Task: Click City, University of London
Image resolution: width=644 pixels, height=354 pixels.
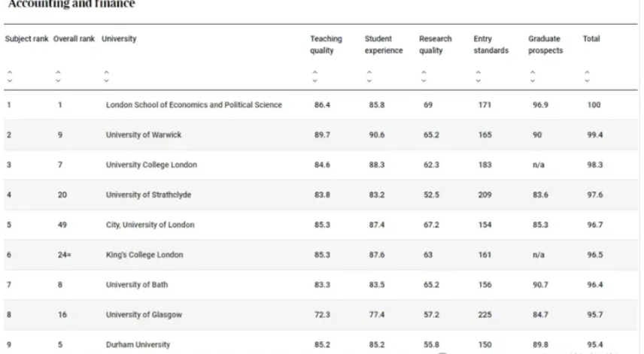Action: click(150, 225)
